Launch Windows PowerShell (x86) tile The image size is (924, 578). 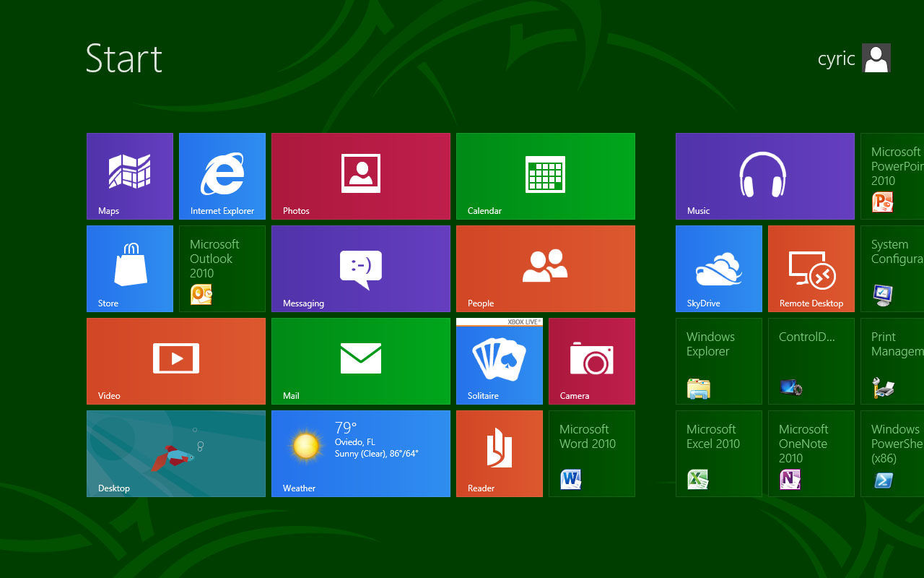892,454
